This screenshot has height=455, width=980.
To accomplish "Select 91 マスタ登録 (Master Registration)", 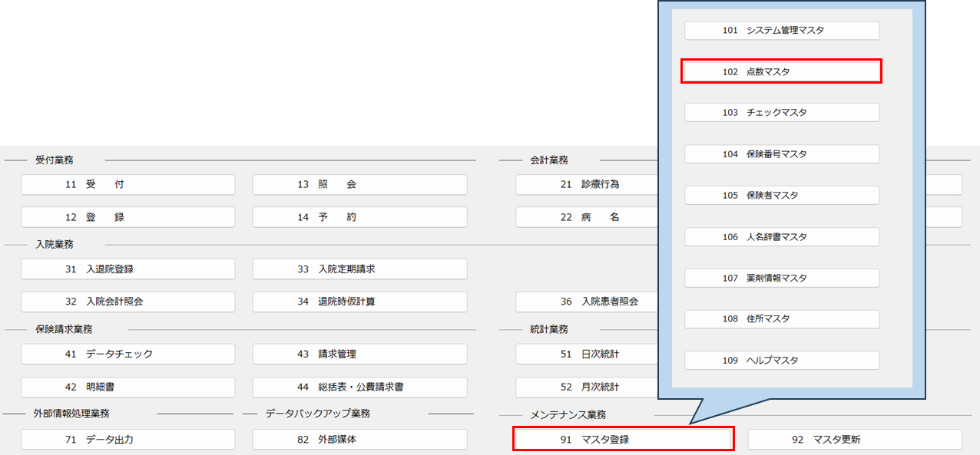I will coord(623,439).
